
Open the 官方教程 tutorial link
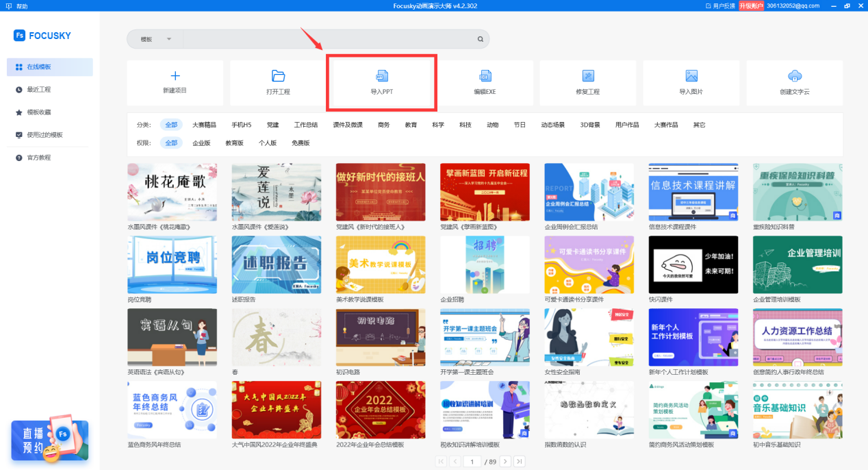[38, 158]
